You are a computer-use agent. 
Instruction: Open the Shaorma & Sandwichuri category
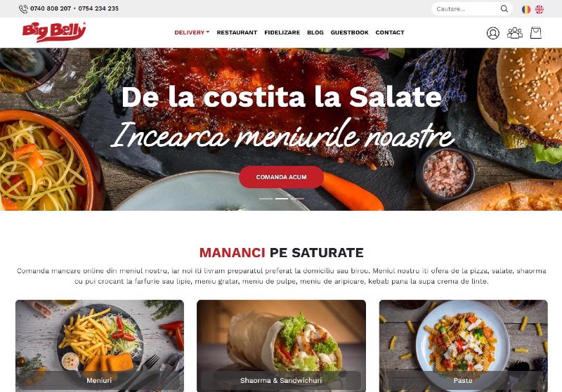282,346
